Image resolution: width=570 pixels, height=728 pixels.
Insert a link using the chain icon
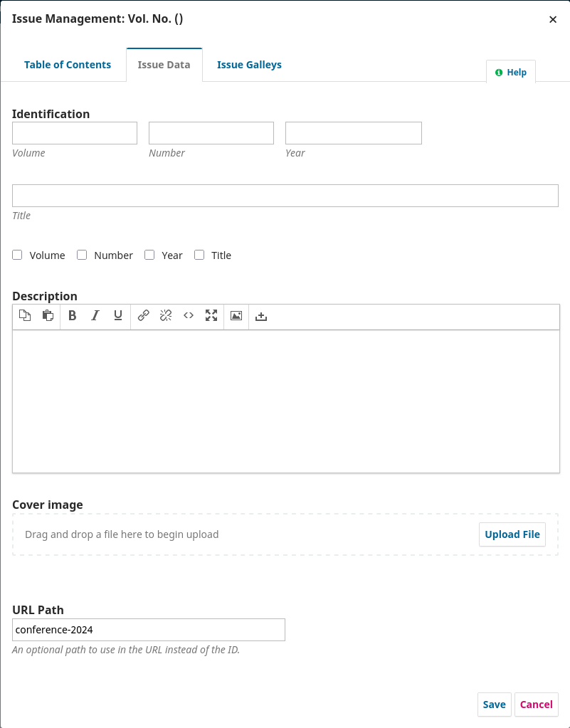pyautogui.click(x=143, y=316)
